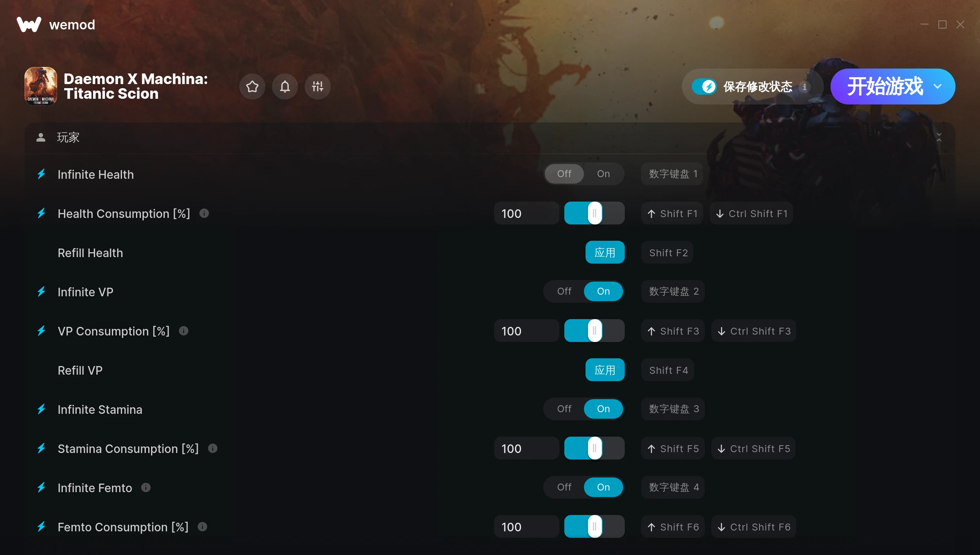Click the Femto Consumption value field
This screenshot has width=980, height=555.
[527, 527]
